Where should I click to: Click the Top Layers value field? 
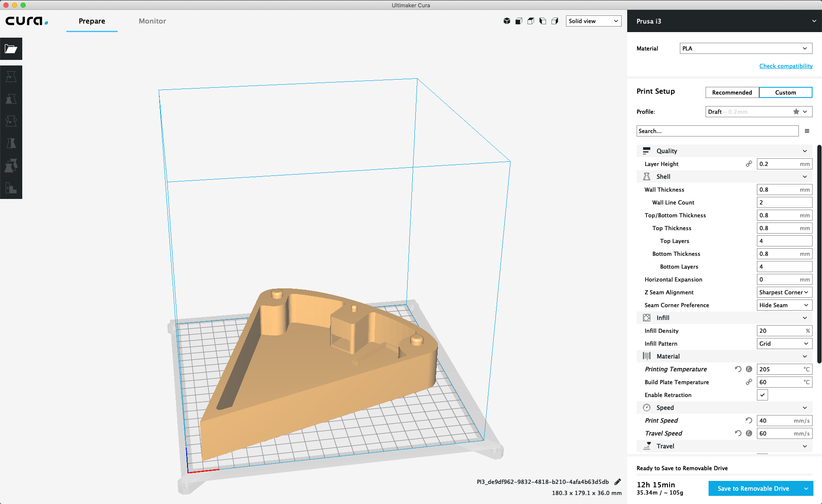coord(784,241)
